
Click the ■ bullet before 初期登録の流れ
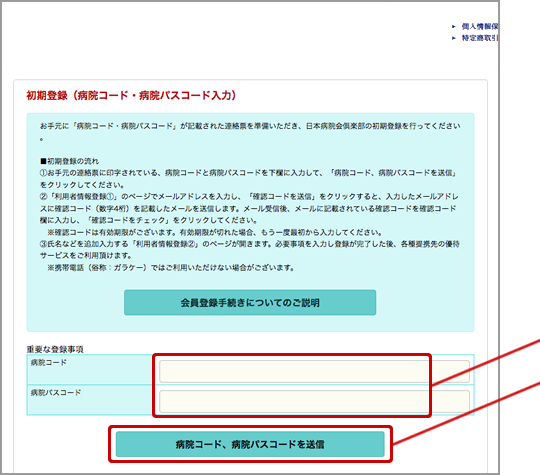click(43, 161)
